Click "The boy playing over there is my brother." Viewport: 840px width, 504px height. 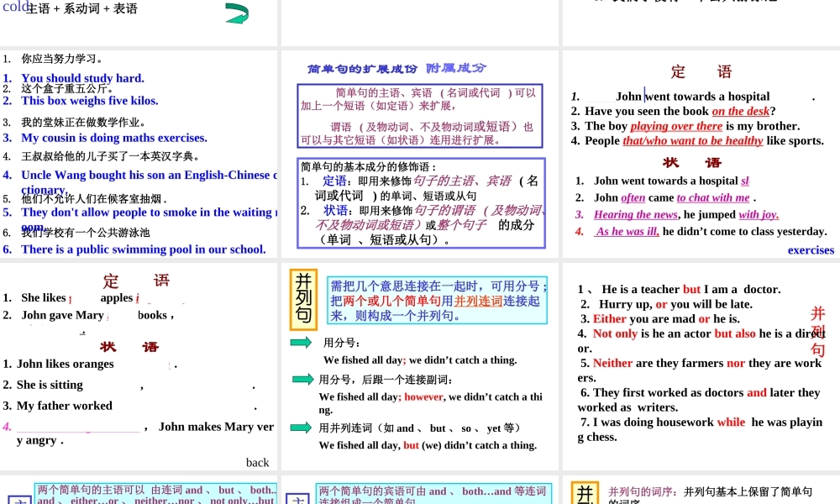[692, 126]
